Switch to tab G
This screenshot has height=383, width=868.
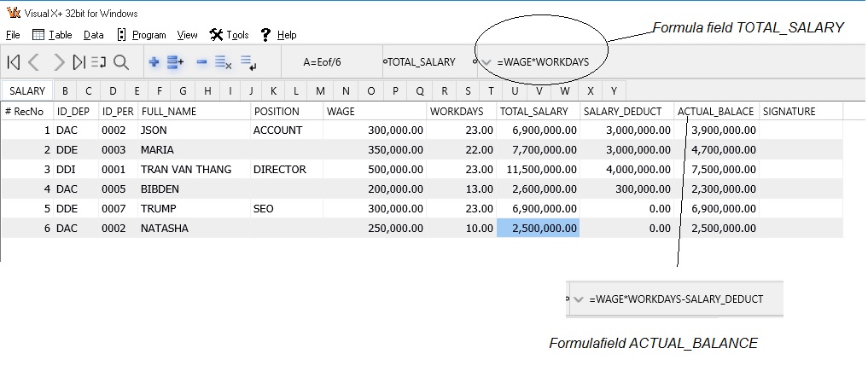pyautogui.click(x=183, y=90)
